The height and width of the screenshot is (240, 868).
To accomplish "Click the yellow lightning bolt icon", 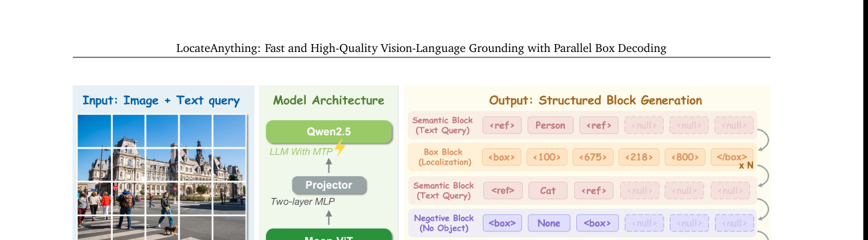I will pyautogui.click(x=340, y=147).
